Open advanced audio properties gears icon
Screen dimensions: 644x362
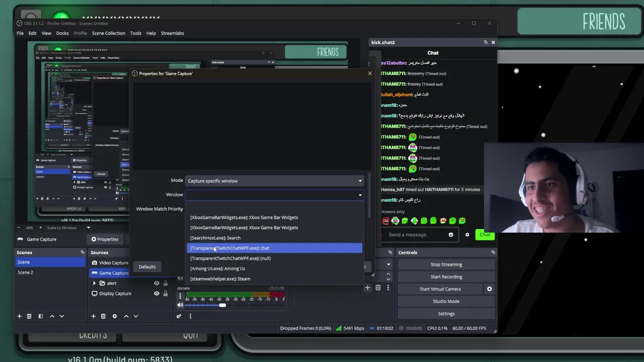coord(179,316)
